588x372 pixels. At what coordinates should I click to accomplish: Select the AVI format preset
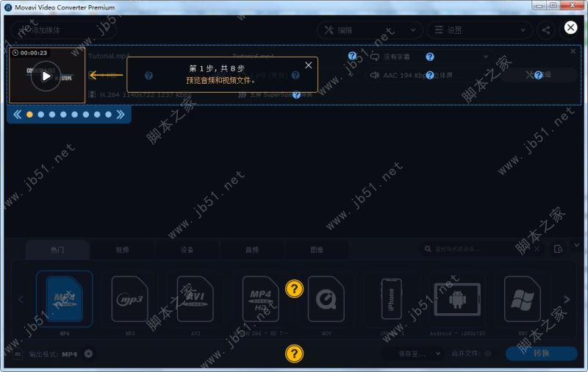(x=195, y=299)
